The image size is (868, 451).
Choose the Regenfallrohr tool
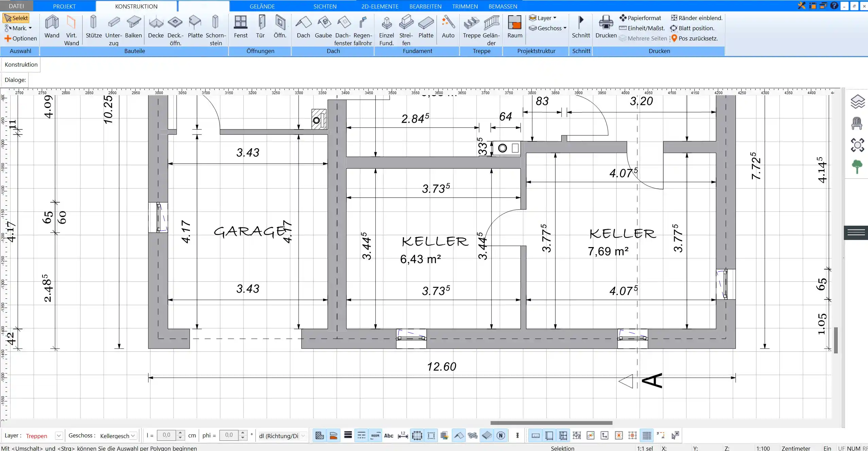(362, 31)
